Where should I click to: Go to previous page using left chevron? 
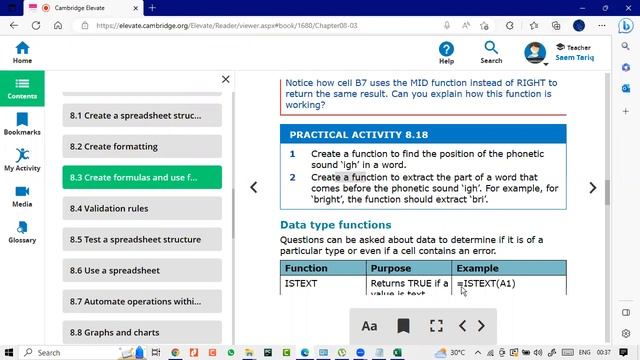254,187
